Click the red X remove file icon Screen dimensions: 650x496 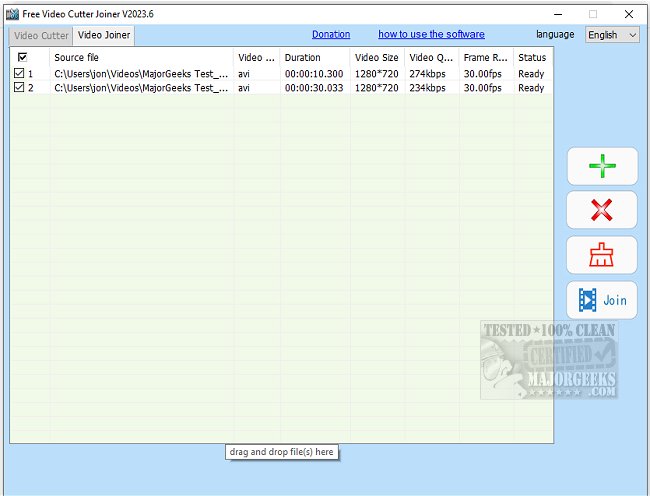coord(601,210)
